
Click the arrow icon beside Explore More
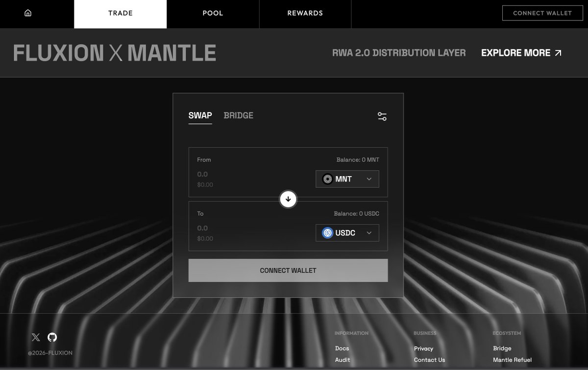[x=558, y=53]
